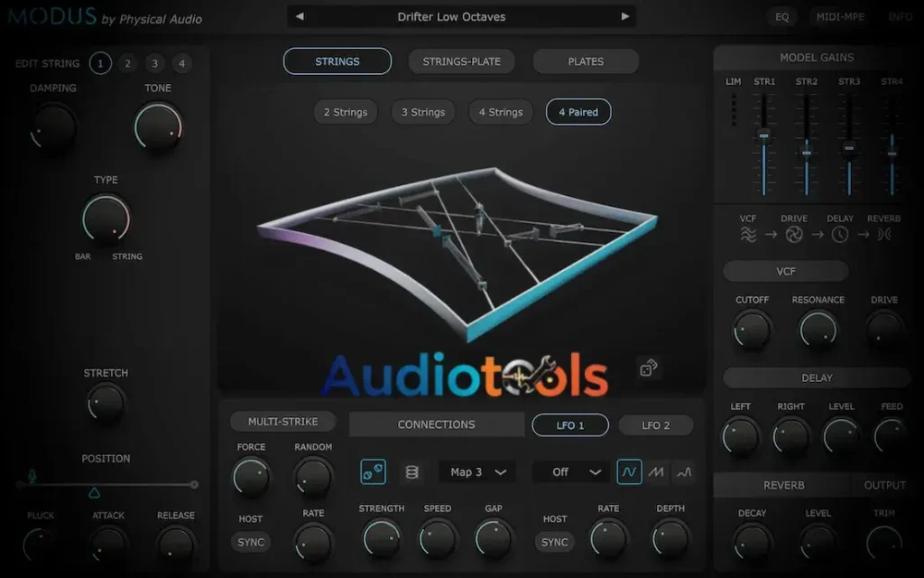Viewport: 924px width, 578px height.
Task: Click the Delay Right knob
Action: coord(790,437)
